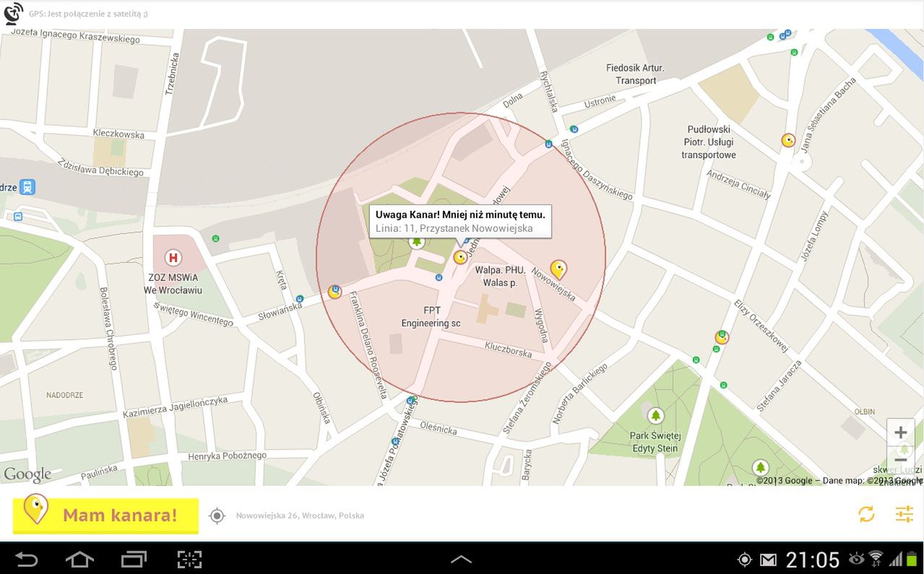This screenshot has height=574, width=924.
Task: Refresh the map with orange arrows icon
Action: (866, 514)
